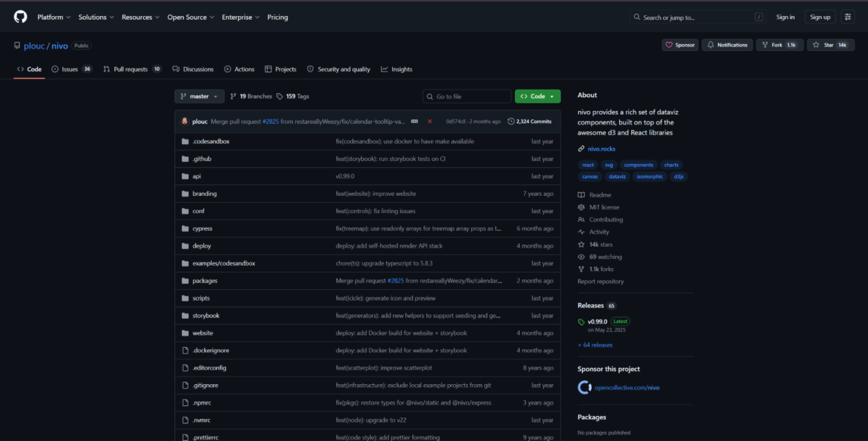Open pull request #2825 in latest commit

coord(271,121)
